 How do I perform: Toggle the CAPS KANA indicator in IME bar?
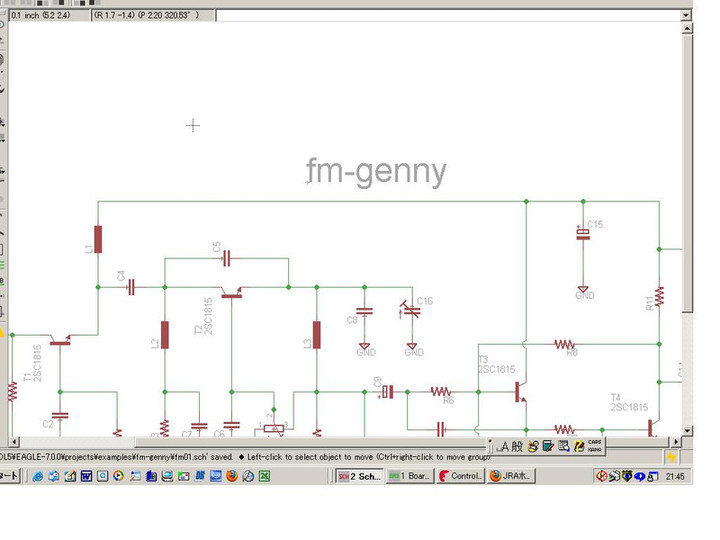594,445
